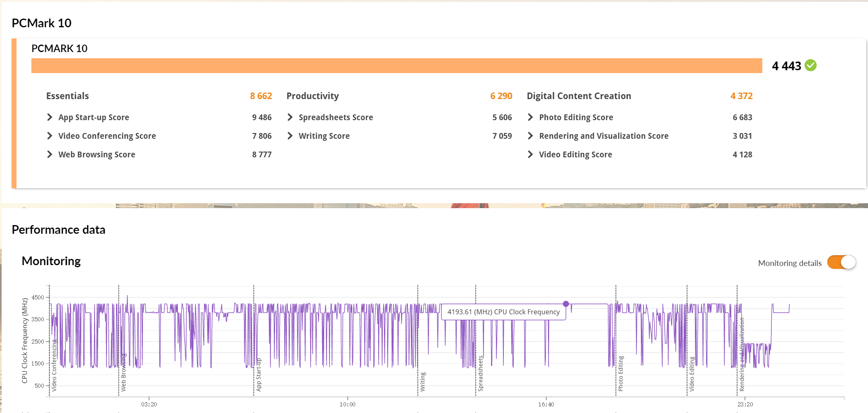Image resolution: width=868 pixels, height=413 pixels.
Task: Click the App Start-up chart section marker
Action: 259,375
